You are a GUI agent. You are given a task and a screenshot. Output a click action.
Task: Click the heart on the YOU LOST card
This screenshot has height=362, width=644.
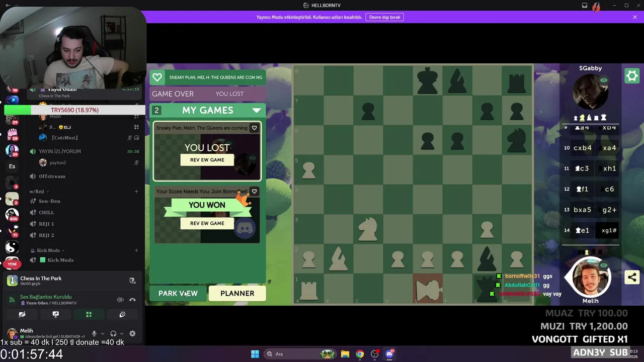coord(254,128)
